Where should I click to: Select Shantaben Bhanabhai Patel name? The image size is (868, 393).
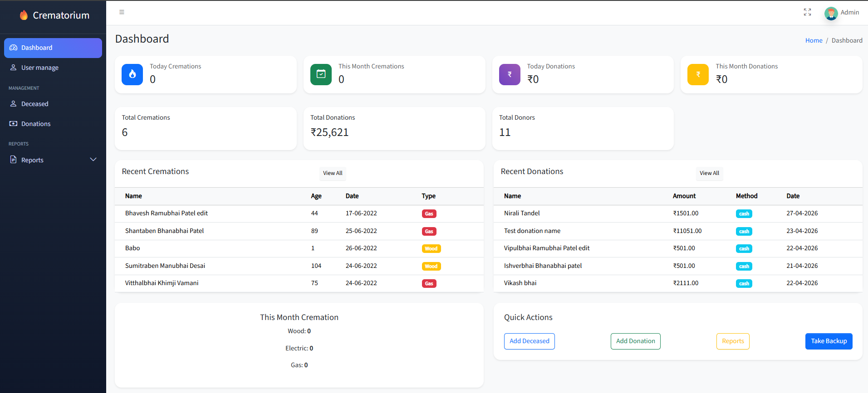pos(164,231)
